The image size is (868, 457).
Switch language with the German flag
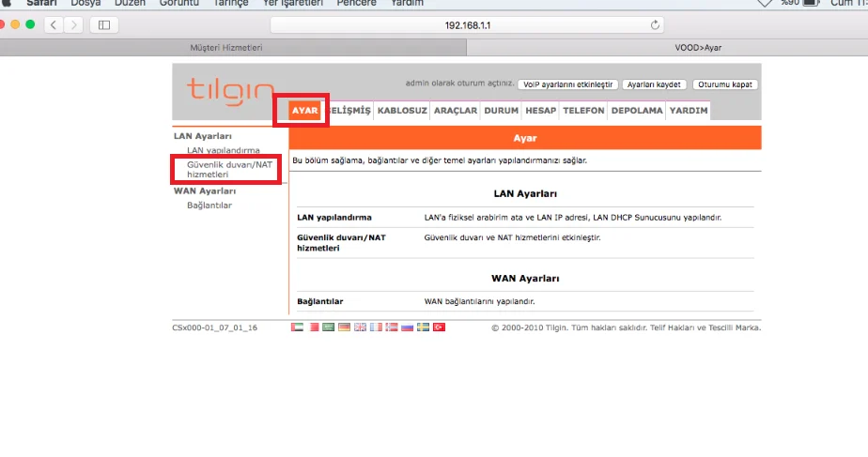click(344, 328)
